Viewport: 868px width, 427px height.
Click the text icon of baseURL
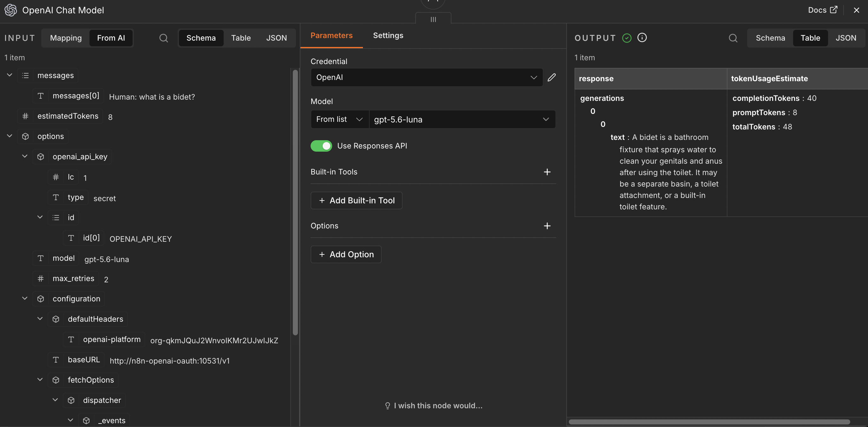point(56,360)
